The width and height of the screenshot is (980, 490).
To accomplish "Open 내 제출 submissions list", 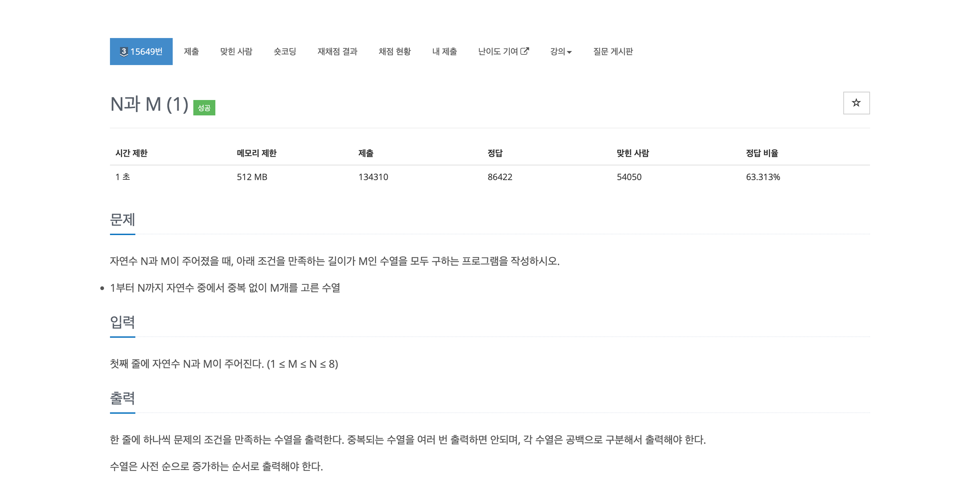I will click(445, 52).
